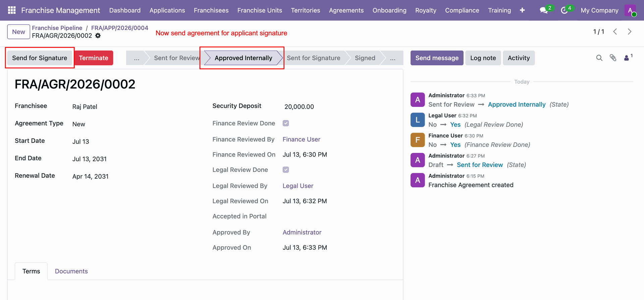Create a New record
Viewport: 644px width, 300px height.
point(18,32)
